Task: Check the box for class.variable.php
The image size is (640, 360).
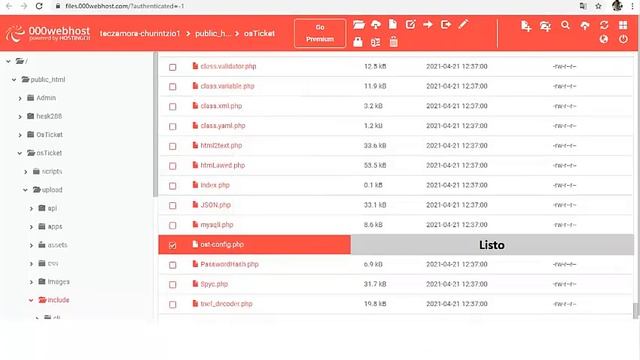Action: (x=173, y=87)
